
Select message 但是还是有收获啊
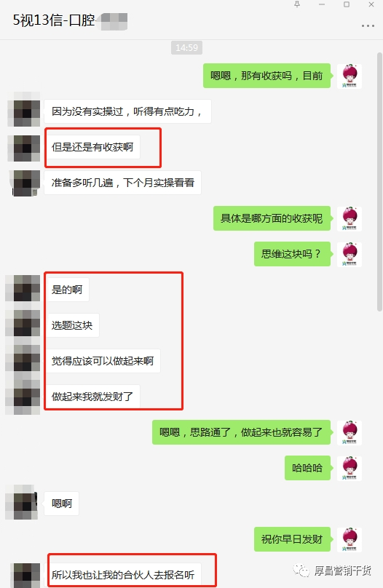click(92, 147)
